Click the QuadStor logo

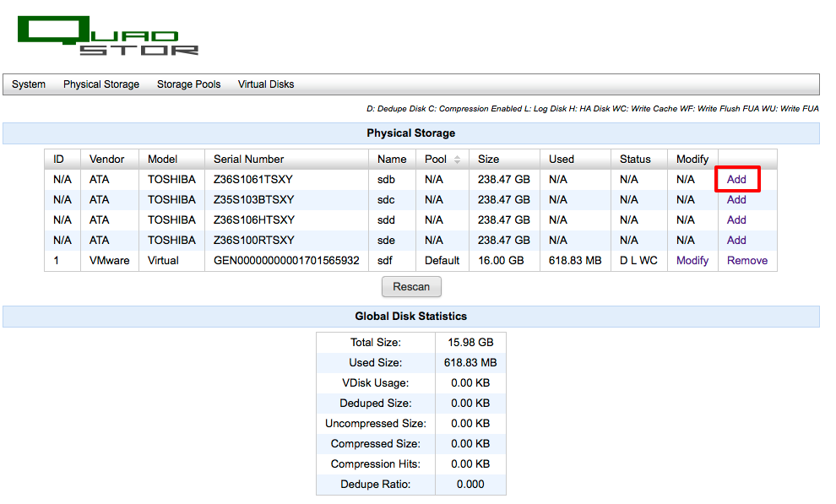(108, 35)
